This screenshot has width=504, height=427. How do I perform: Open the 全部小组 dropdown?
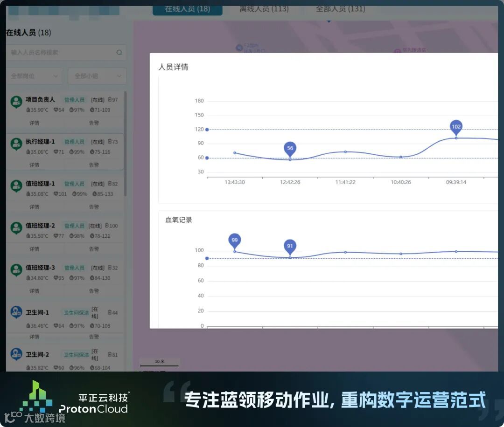click(x=97, y=76)
